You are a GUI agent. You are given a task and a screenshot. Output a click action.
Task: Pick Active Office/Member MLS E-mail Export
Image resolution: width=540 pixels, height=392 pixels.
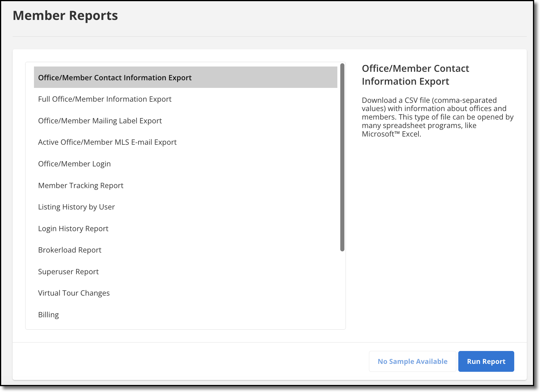tap(185, 142)
